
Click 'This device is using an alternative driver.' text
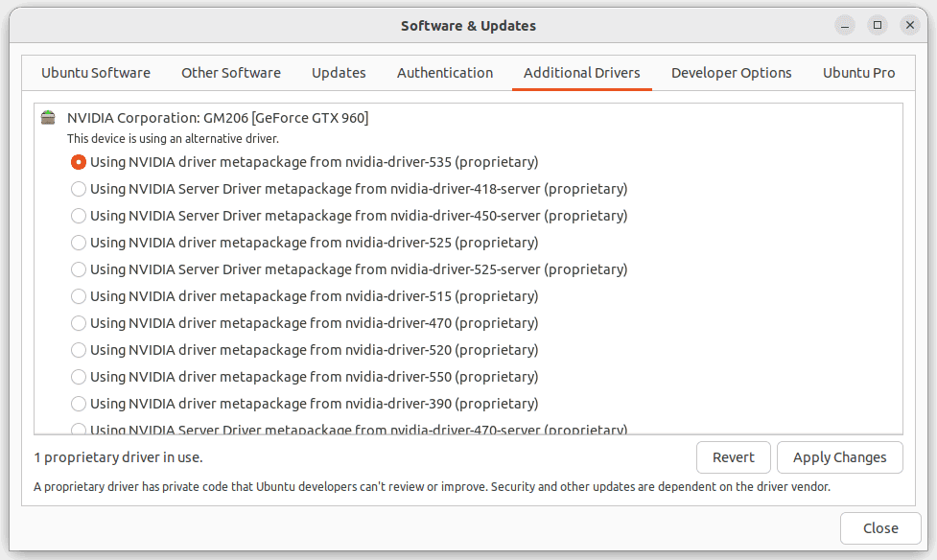[x=173, y=139]
